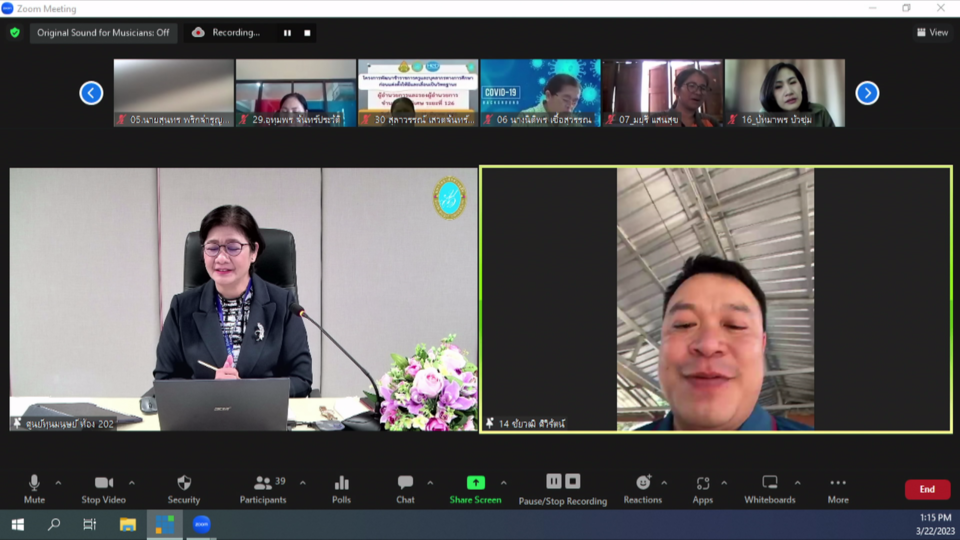Open the More options menu
The image size is (960, 540).
(838, 483)
